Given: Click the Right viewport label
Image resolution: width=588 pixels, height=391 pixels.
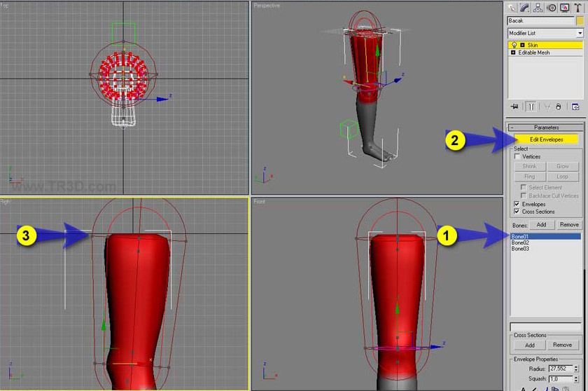Looking at the screenshot, I should (6, 202).
